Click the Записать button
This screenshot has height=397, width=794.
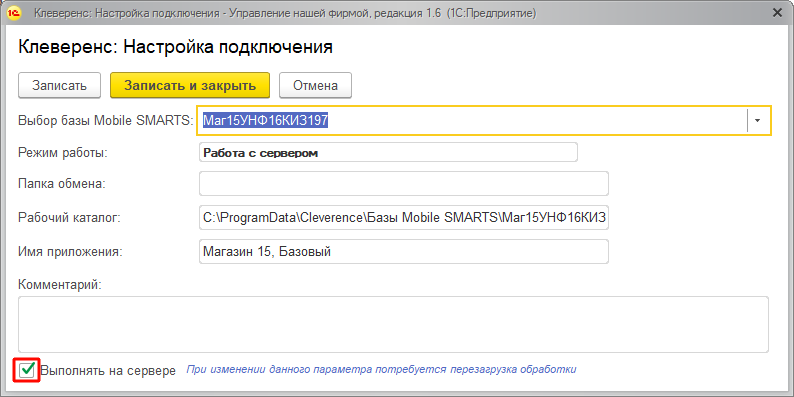[60, 86]
